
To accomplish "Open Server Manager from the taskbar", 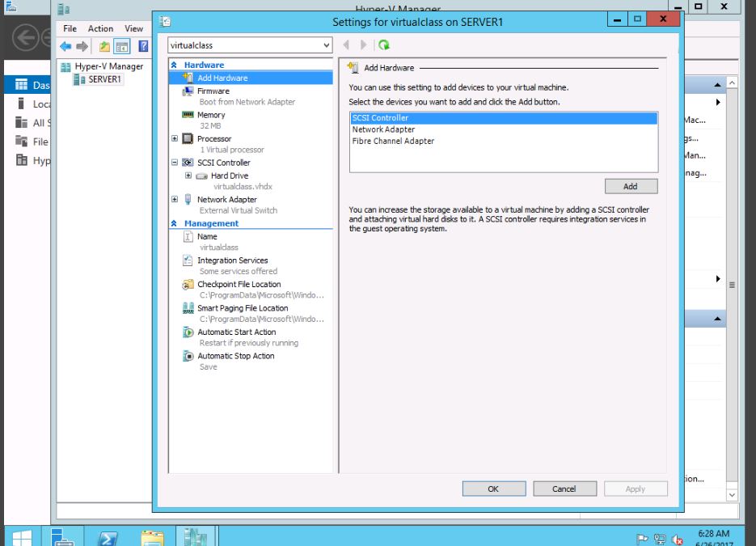I will point(62,537).
